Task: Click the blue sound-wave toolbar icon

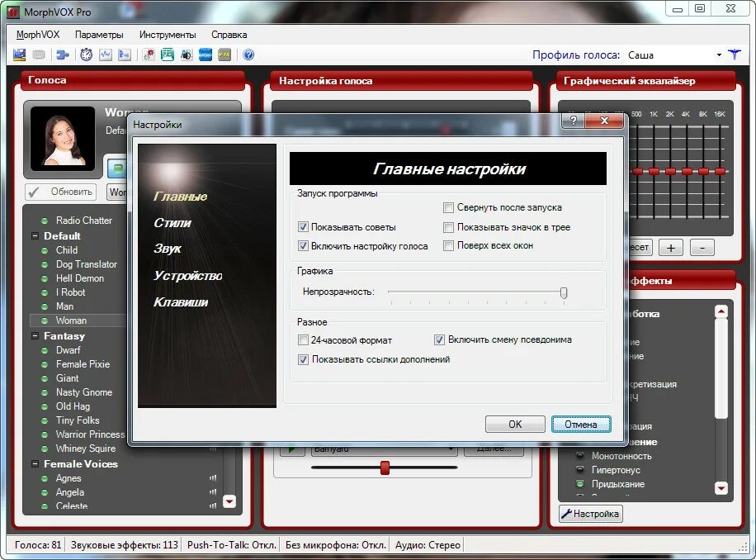Action: (x=206, y=55)
